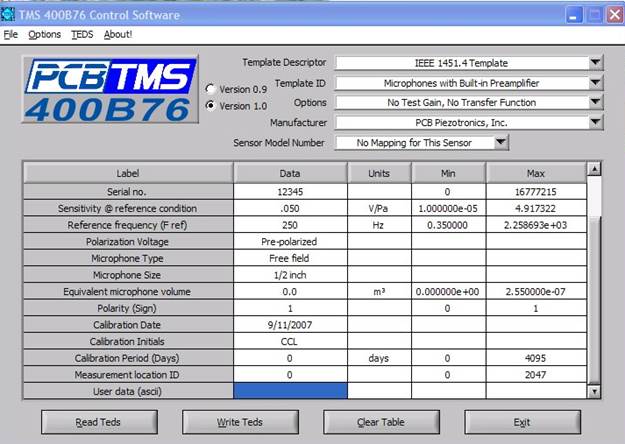
Task: Click the Exit button
Action: click(x=523, y=422)
